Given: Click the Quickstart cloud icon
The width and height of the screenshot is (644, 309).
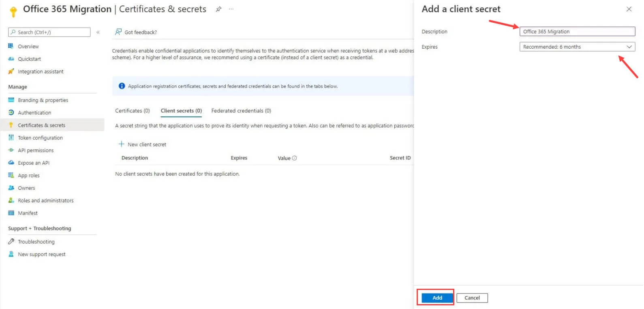Looking at the screenshot, I should pos(11,59).
